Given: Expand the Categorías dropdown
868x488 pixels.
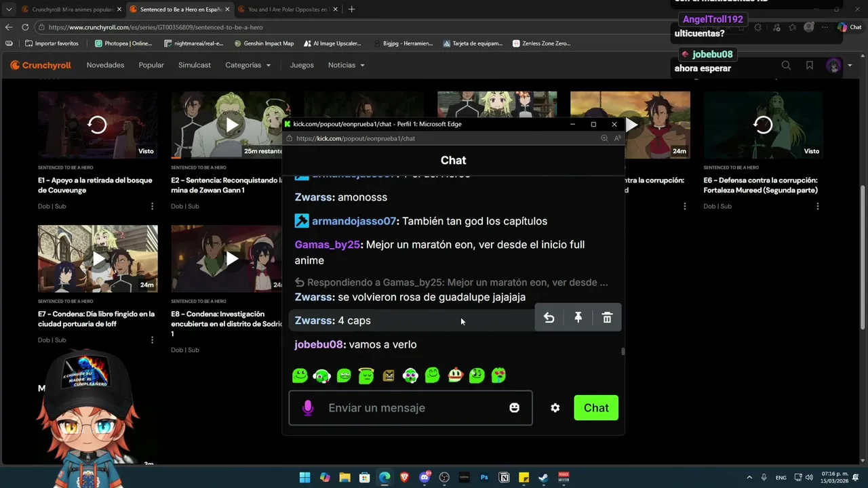Looking at the screenshot, I should [x=248, y=65].
